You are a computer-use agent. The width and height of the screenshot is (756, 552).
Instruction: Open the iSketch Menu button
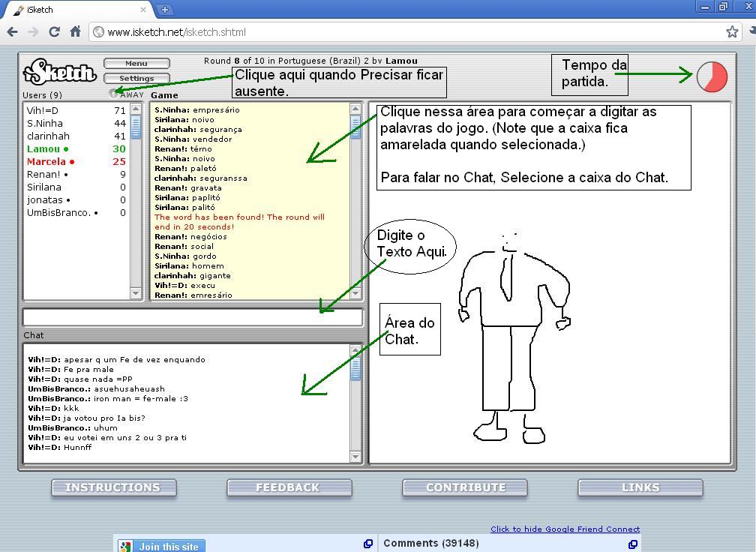[x=136, y=64]
